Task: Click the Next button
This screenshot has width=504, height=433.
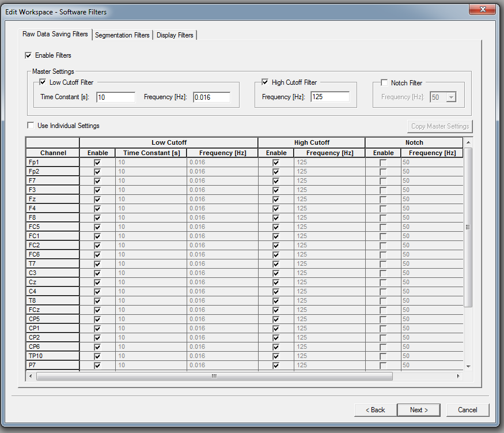Action: (419, 410)
